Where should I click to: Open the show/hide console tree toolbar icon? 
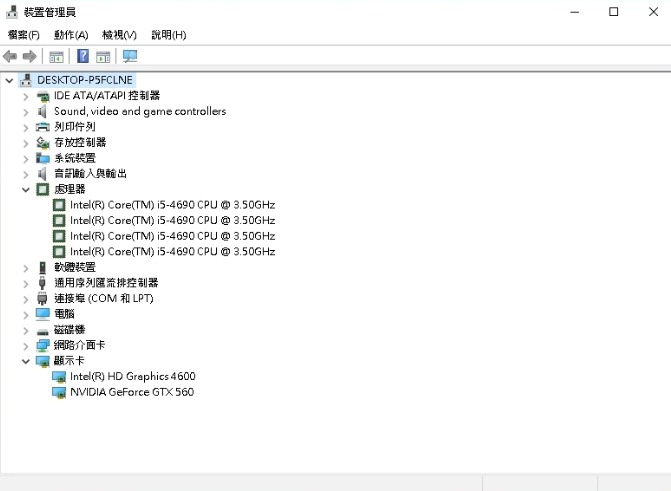point(56,57)
